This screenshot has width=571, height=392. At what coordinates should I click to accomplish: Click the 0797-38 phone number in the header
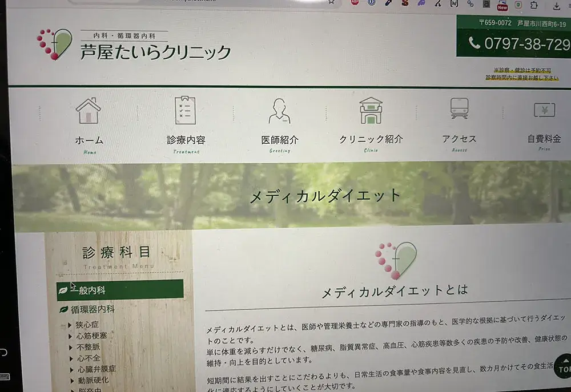(x=527, y=44)
